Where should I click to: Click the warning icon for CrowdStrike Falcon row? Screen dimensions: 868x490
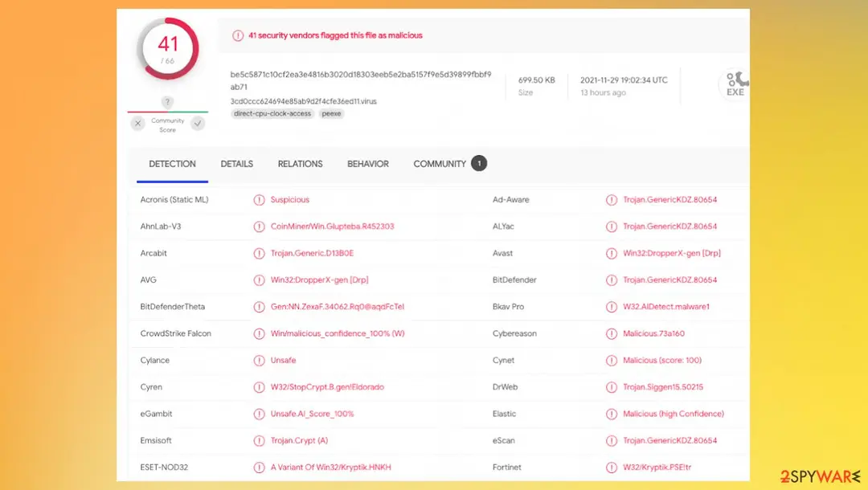pos(259,333)
